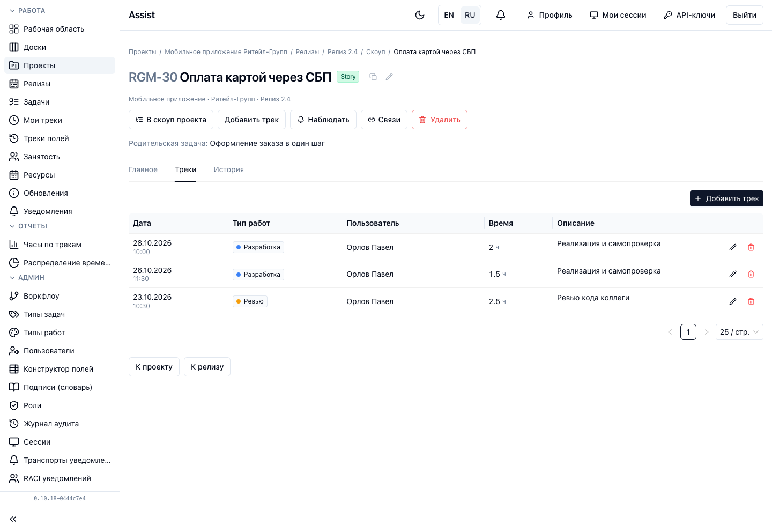Switch to История tab
The image size is (772, 532).
click(x=228, y=169)
